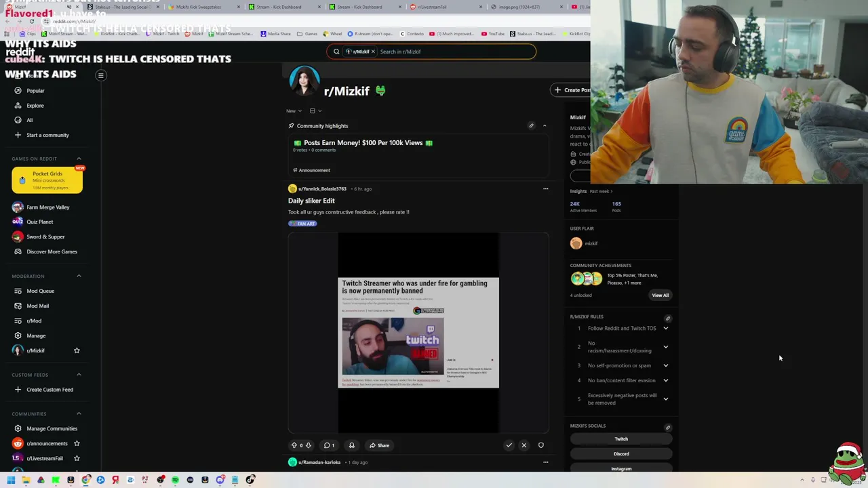Edit Community highlights with the pencil icon
The width and height of the screenshot is (868, 488).
531,125
